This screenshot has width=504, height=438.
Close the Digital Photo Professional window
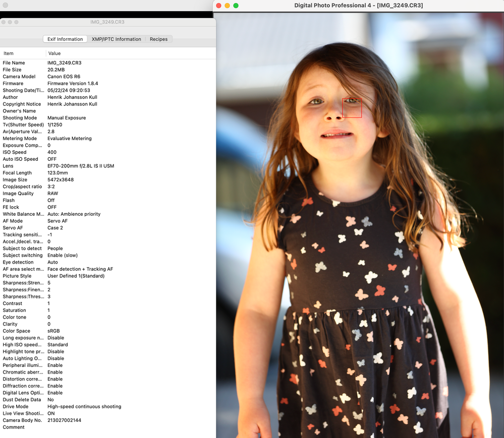tap(218, 6)
